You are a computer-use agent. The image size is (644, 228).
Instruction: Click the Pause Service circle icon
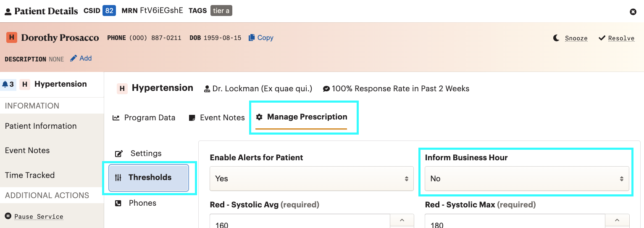(8, 216)
